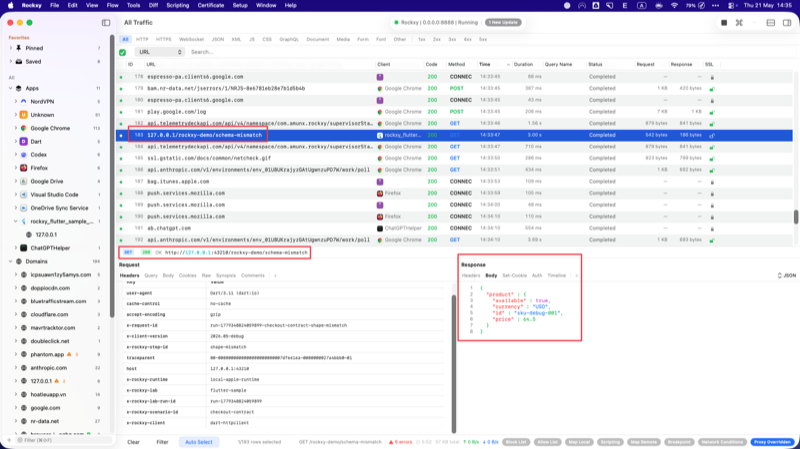The height and width of the screenshot is (449, 800).
Task: Click the Firefox client icon on row 188
Action: tap(380, 193)
